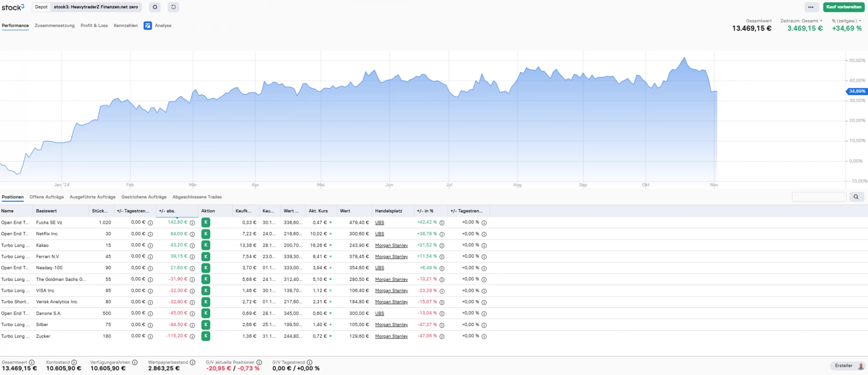The image size is (868, 375).
Task: Open the depot settings gear icon
Action: pos(155,7)
